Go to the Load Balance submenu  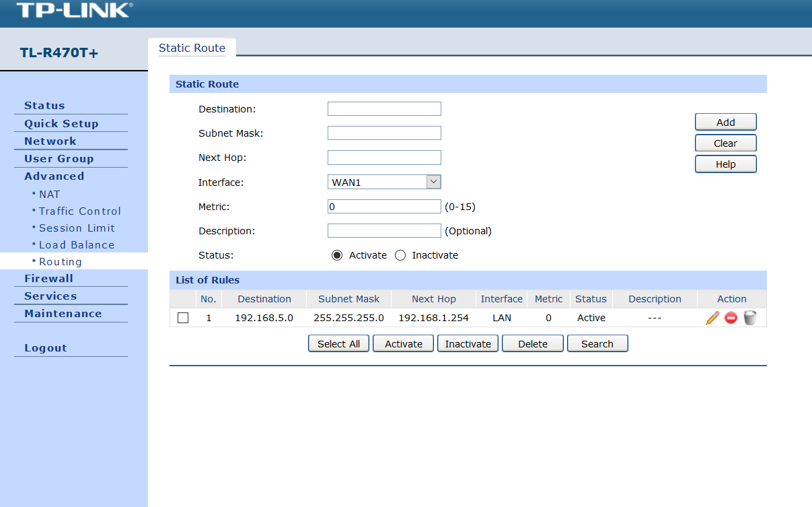pos(77,244)
